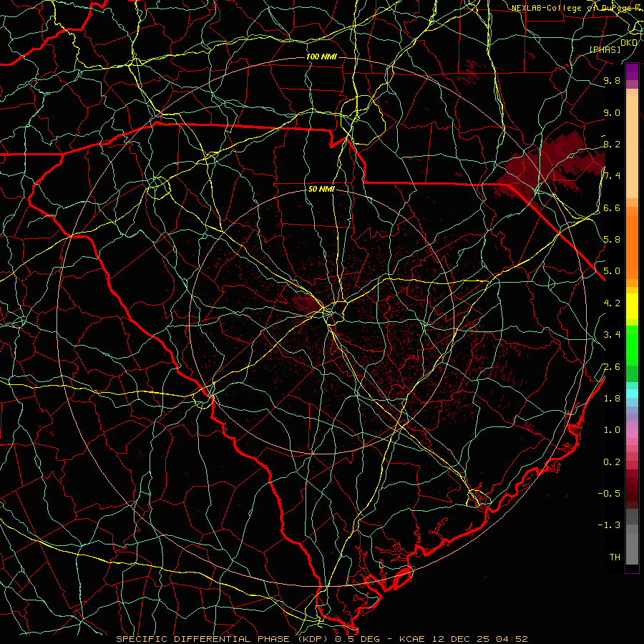Click the pink legend color band
The image size is (644, 644).
point(632,434)
